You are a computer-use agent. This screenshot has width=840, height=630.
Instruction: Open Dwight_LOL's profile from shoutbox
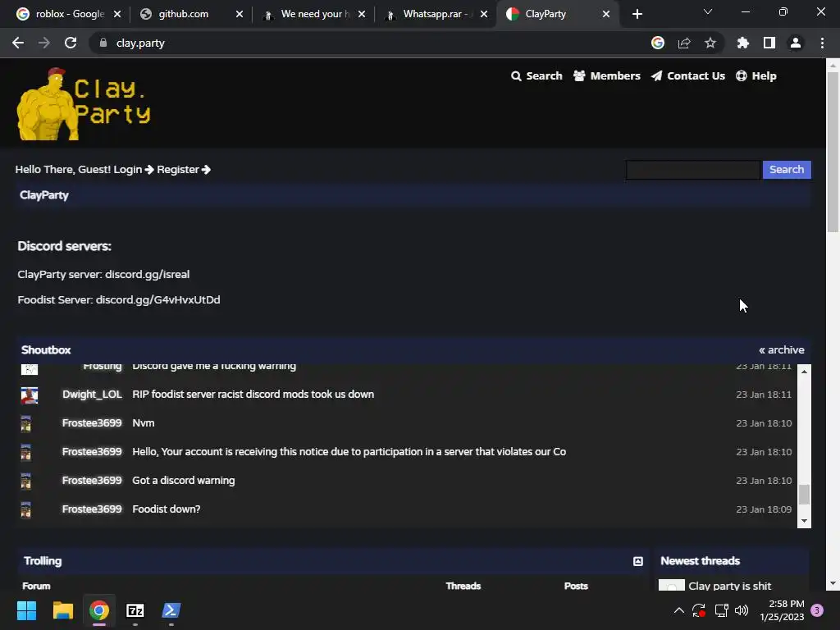[92, 395]
